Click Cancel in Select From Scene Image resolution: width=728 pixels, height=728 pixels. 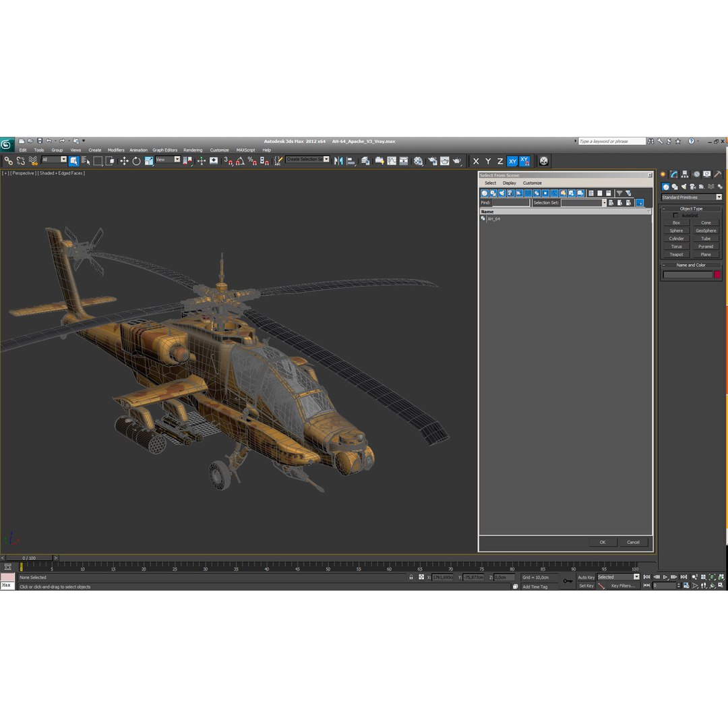tap(633, 542)
